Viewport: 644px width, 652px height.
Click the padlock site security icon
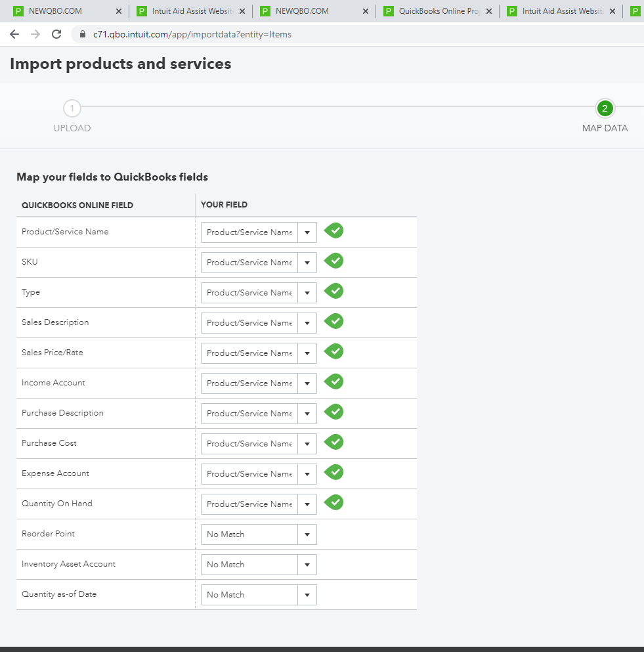click(x=82, y=34)
